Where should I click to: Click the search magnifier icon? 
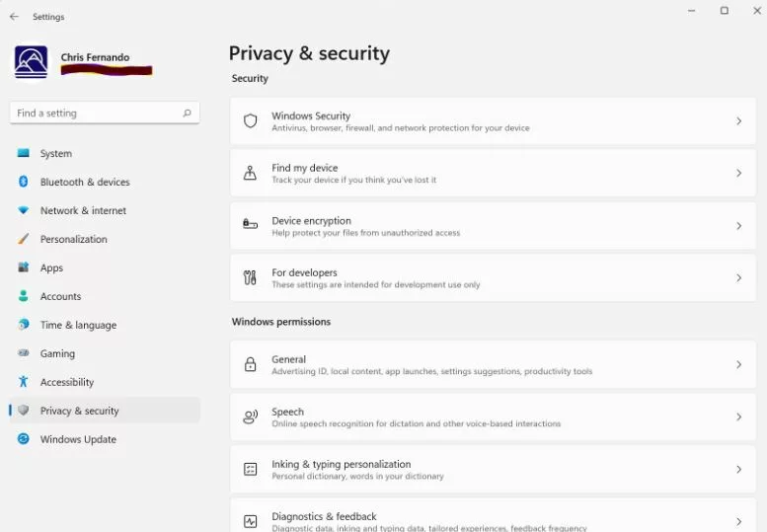click(187, 113)
